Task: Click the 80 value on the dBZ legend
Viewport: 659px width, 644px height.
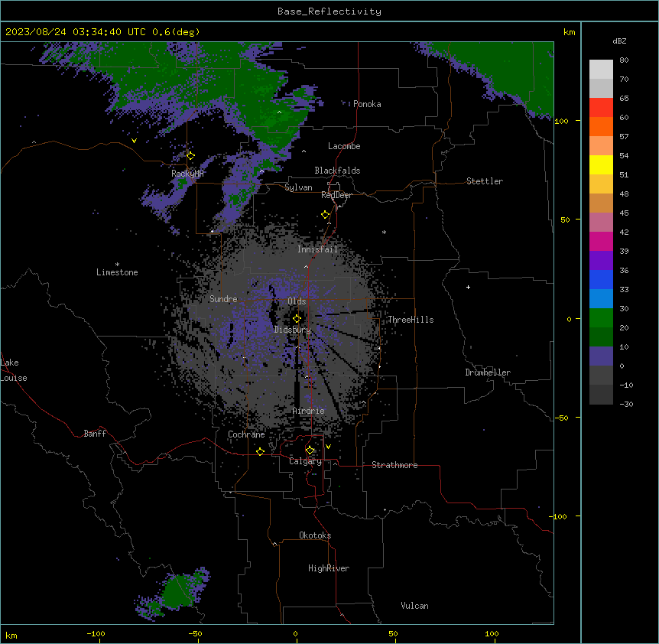Action: [624, 60]
